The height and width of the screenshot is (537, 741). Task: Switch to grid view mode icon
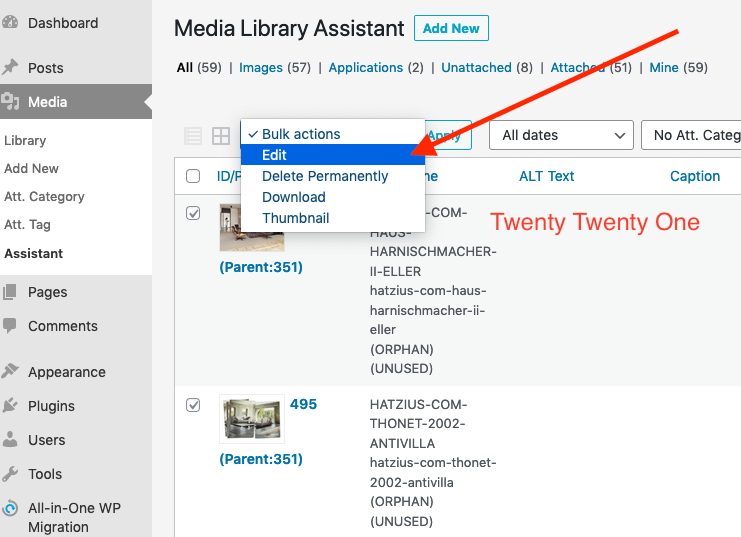(x=220, y=136)
